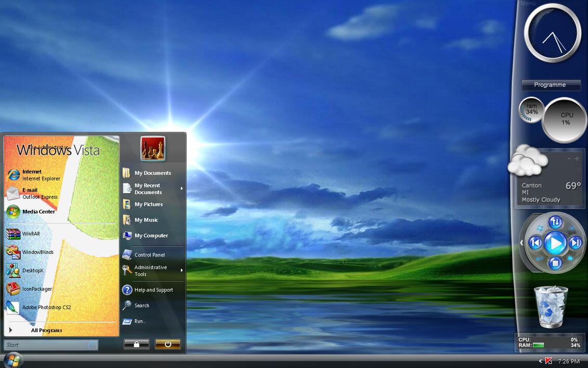Open My Music
Image resolution: width=588 pixels, height=368 pixels.
pos(140,220)
